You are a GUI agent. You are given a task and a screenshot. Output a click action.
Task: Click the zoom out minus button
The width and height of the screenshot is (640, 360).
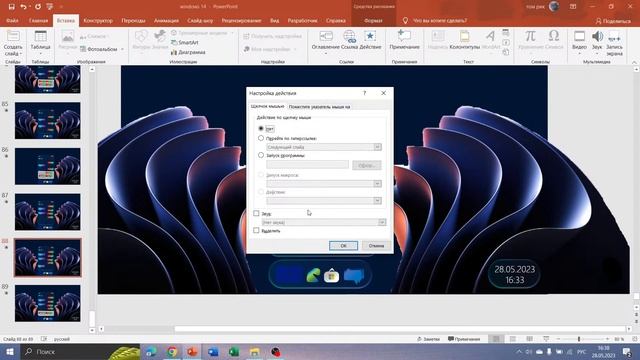pos(558,339)
